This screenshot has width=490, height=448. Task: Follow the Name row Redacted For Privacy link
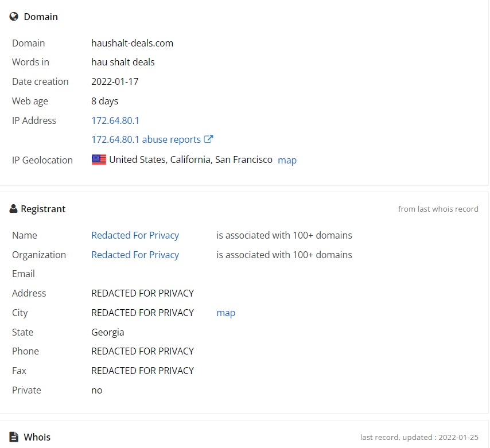135,235
